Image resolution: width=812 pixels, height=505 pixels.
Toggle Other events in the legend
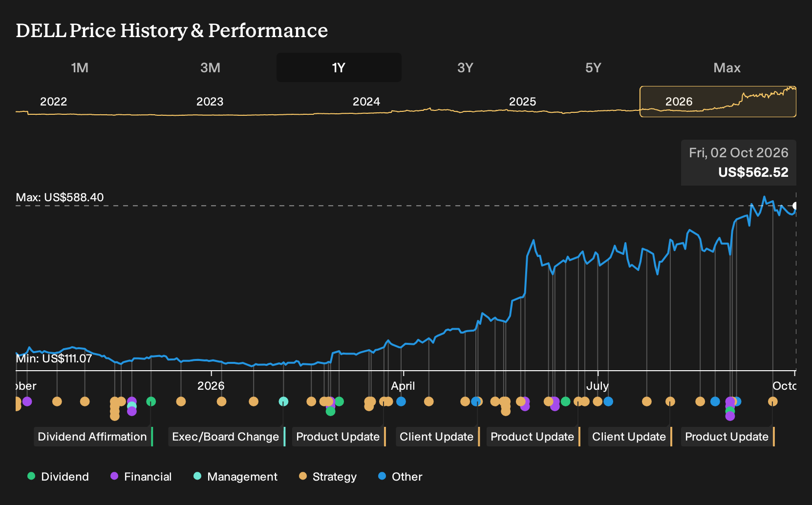point(400,476)
